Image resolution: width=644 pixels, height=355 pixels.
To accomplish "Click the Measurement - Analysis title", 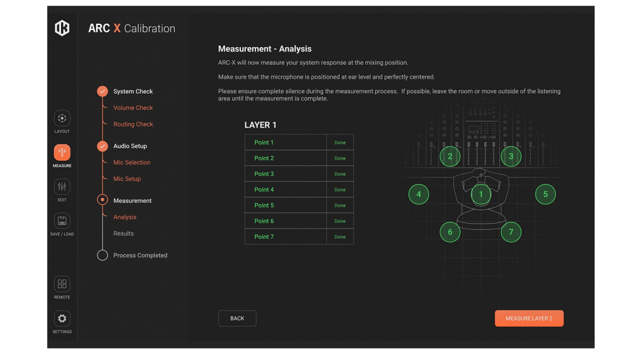I will coord(265,49).
